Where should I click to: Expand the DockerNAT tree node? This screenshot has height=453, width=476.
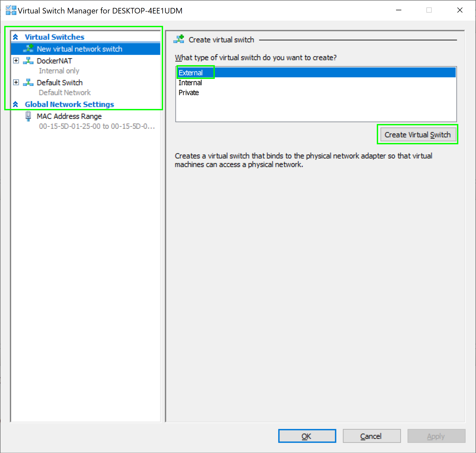16,61
